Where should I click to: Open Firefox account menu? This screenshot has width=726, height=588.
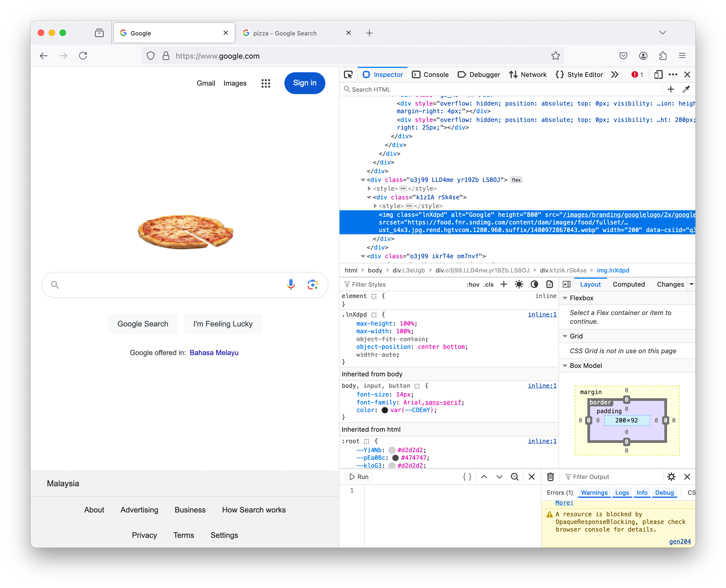click(x=643, y=56)
